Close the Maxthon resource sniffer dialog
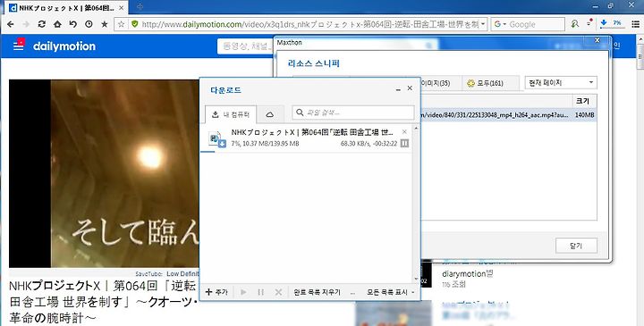644x326 pixels. 597,40
